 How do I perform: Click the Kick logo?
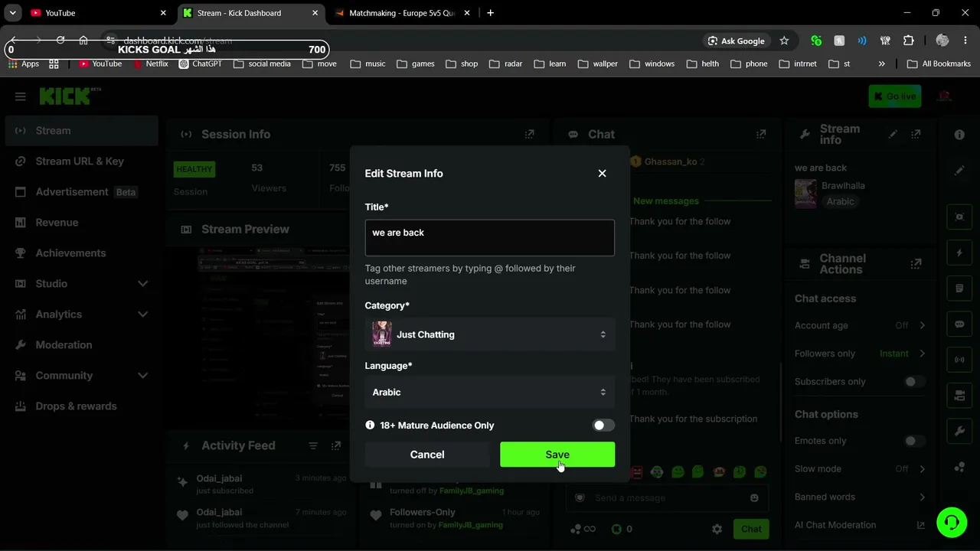[x=70, y=96]
